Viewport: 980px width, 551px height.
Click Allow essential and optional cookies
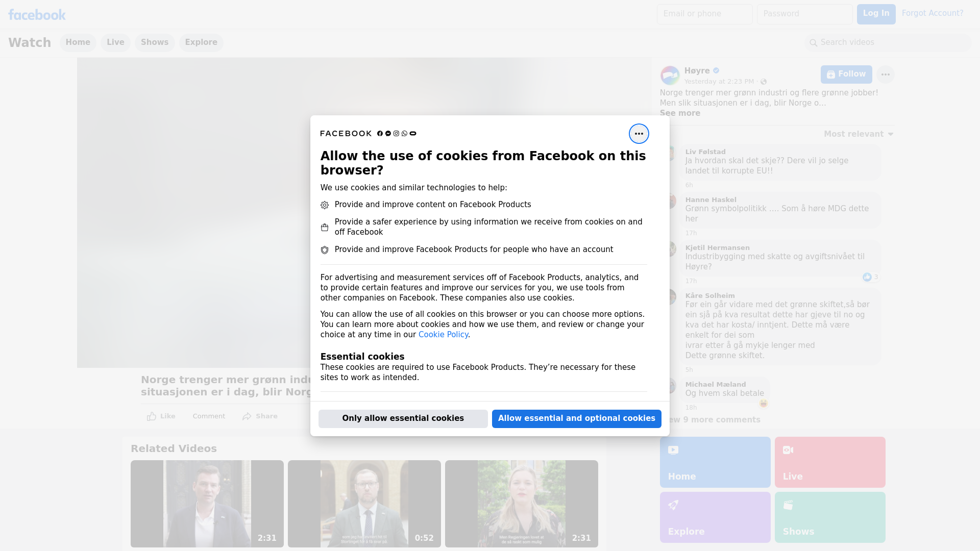click(x=576, y=418)
